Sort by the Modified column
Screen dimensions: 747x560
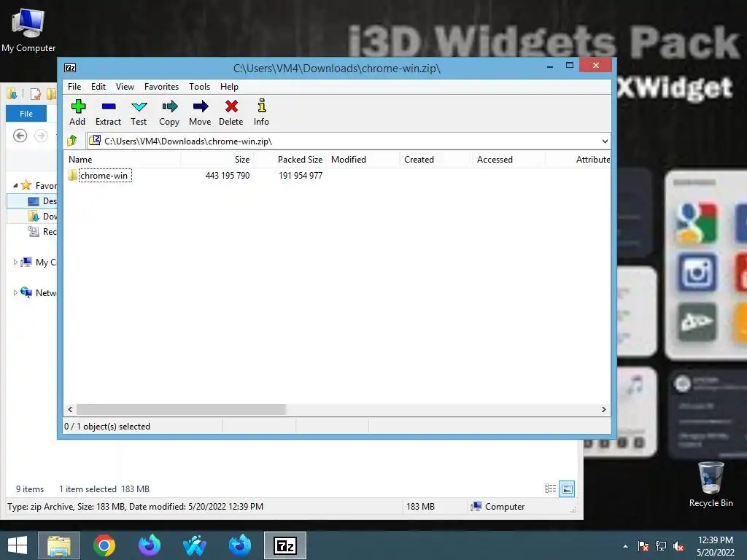(x=363, y=160)
